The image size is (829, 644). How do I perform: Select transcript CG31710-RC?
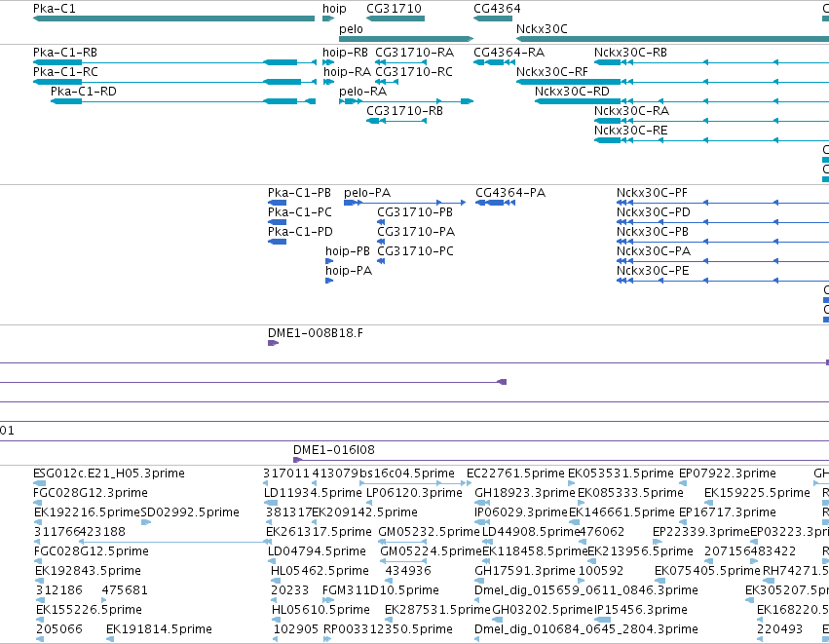pos(387,82)
